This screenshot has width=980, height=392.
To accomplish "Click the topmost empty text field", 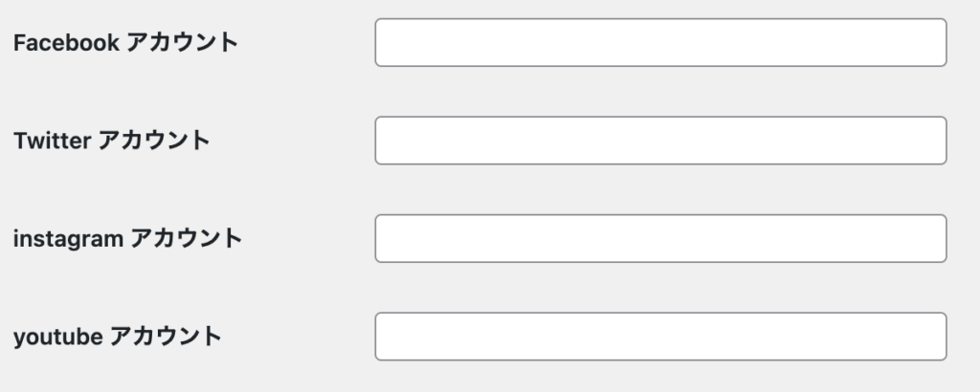I will click(660, 43).
